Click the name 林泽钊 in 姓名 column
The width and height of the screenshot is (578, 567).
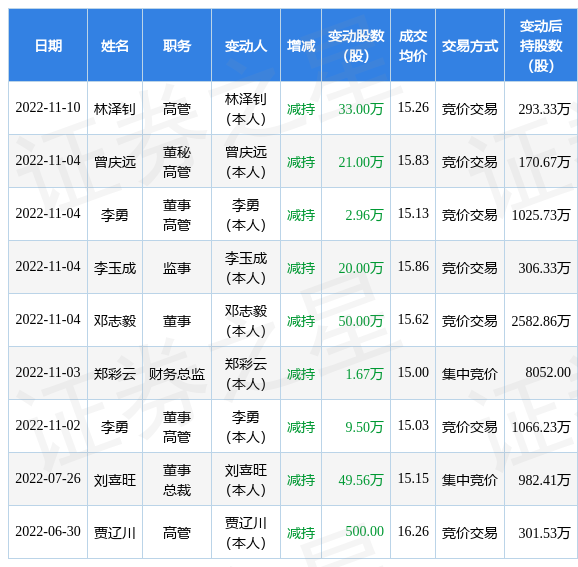pyautogui.click(x=115, y=109)
